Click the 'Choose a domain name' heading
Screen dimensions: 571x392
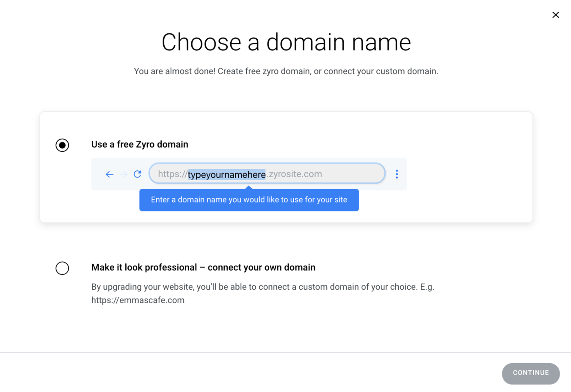pos(286,42)
